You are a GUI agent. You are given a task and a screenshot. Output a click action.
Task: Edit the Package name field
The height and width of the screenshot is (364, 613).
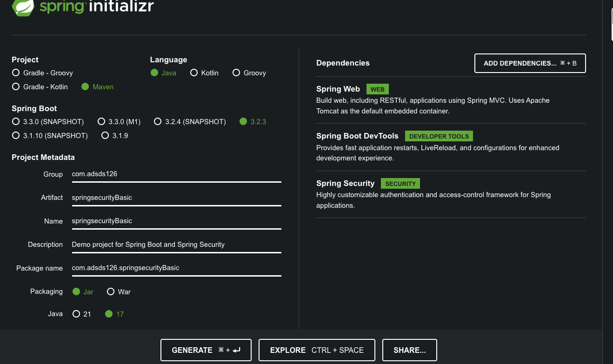point(177,268)
